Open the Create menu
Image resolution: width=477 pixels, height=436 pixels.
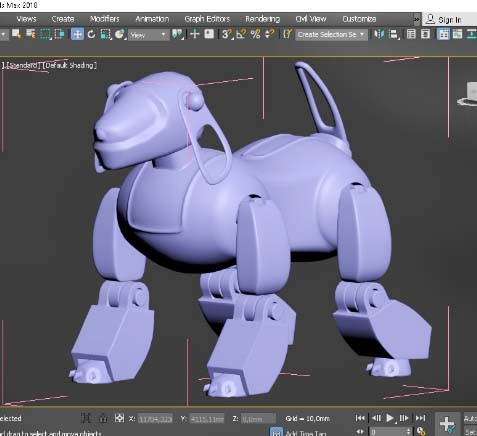click(63, 19)
